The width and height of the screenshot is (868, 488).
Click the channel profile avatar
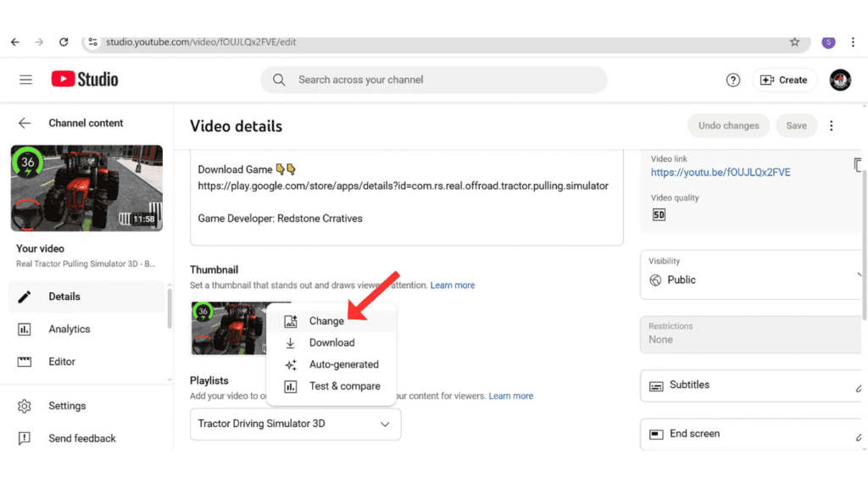pyautogui.click(x=839, y=80)
